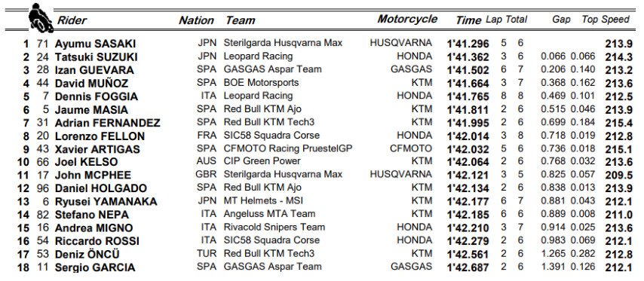Click the CFMOTO Racing PruestelGP team cell
The height and width of the screenshot is (281, 644).
point(288,148)
